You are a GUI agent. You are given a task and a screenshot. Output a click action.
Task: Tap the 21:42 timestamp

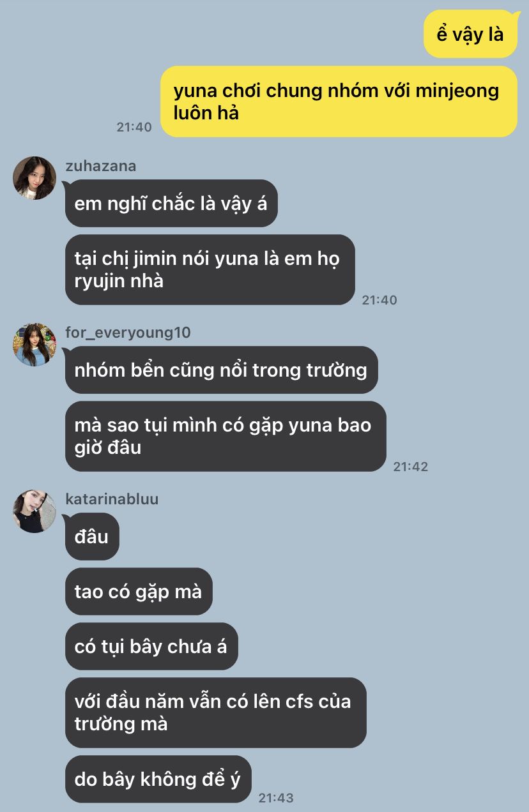[x=411, y=467]
